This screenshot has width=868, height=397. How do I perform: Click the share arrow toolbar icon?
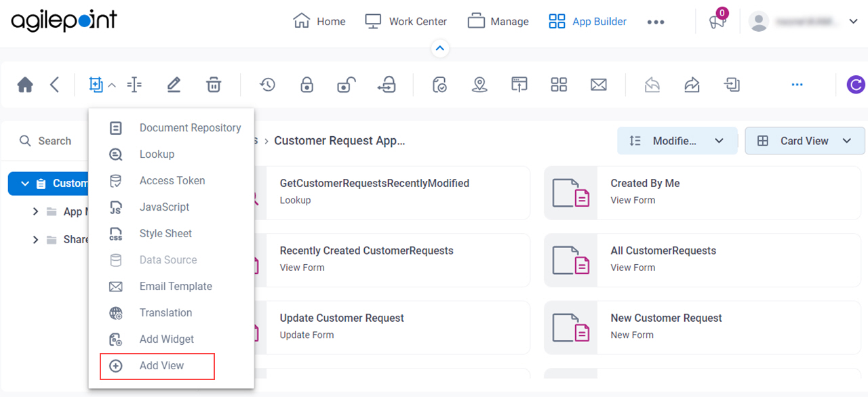click(692, 85)
